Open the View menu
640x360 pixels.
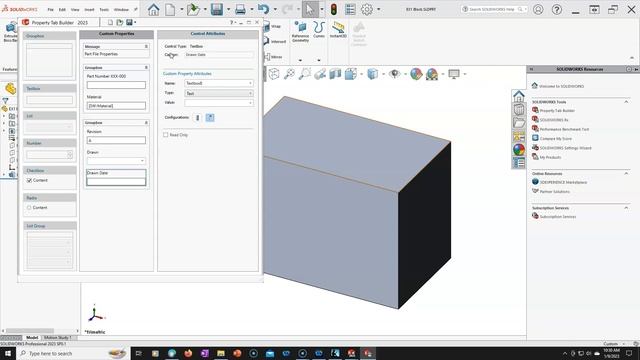[x=75, y=9]
